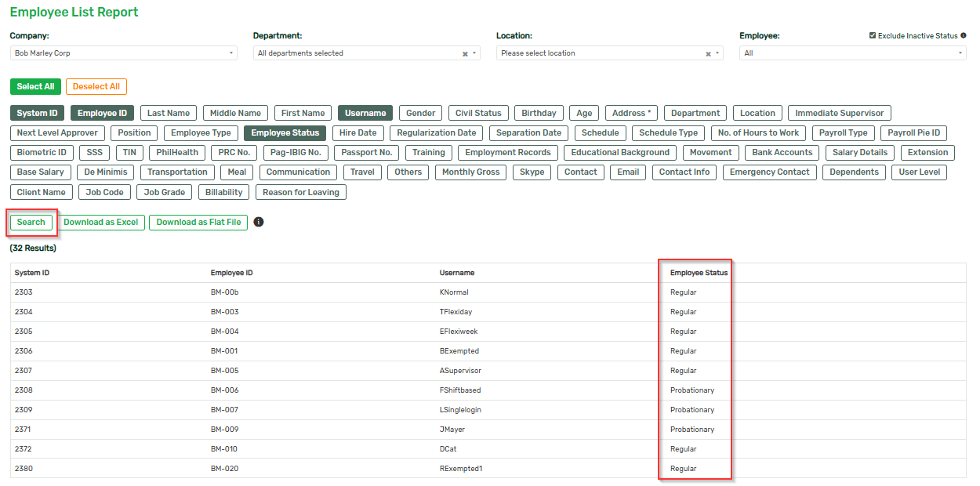Viewport: 980px width, 486px height.
Task: Open the Employee dropdown set to All
Action: [852, 53]
